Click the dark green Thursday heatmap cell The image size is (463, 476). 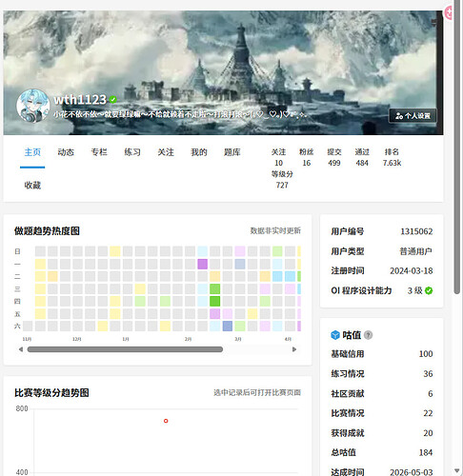215,301
